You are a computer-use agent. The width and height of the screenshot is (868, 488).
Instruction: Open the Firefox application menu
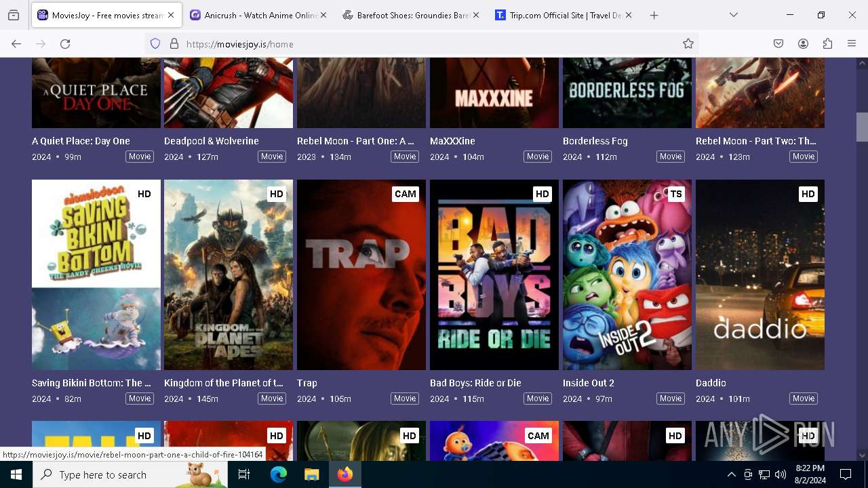click(852, 43)
